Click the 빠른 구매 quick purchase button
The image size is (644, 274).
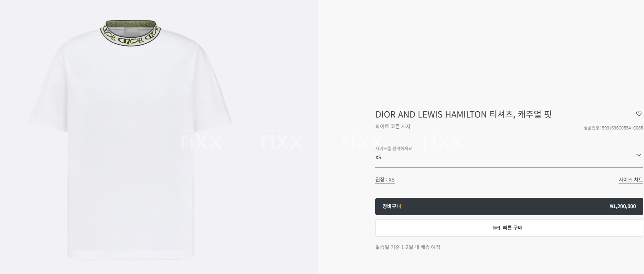[x=509, y=228]
